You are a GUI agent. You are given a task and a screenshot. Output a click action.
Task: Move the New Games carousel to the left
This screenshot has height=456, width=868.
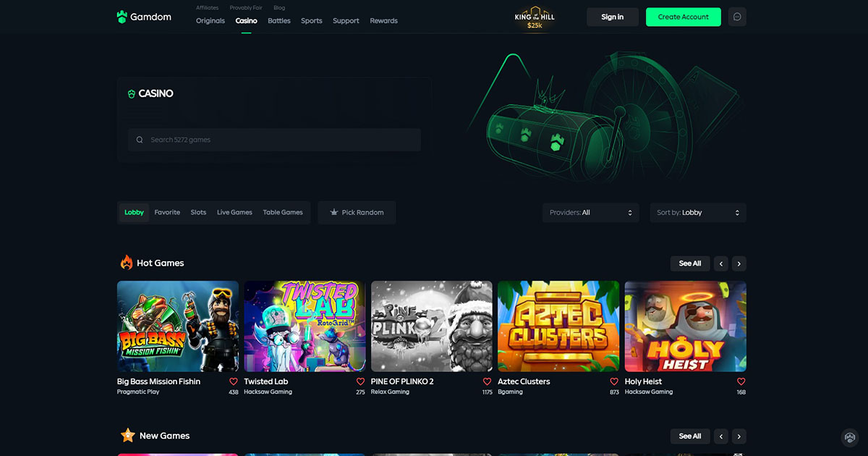(721, 436)
